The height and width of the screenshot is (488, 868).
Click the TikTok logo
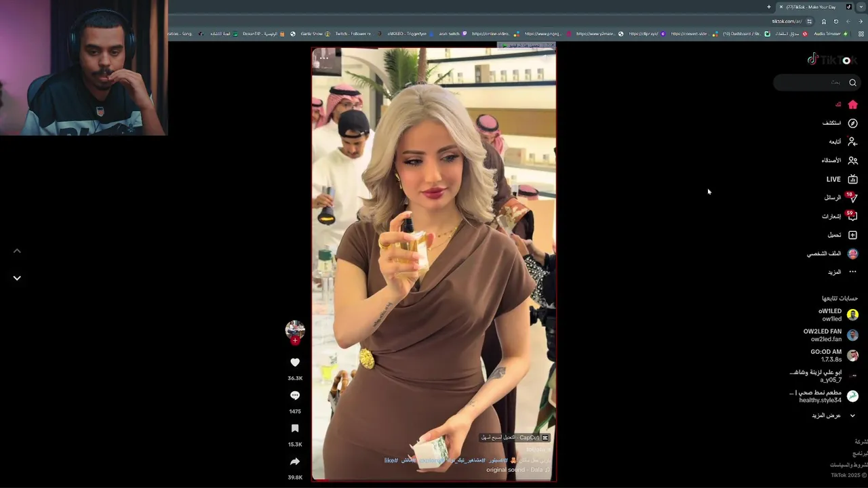832,60
